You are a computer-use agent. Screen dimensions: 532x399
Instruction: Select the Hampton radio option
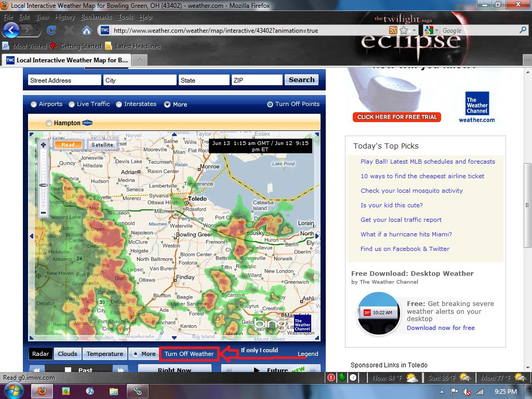pos(49,123)
